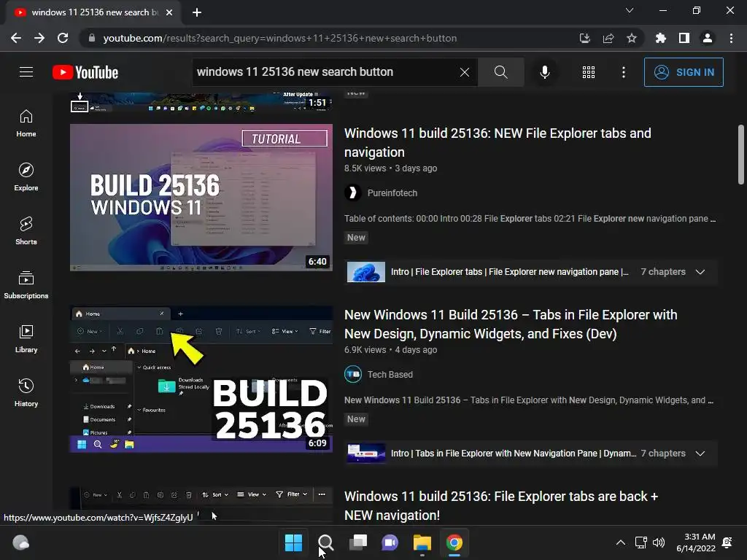Open Windows taskbar Search
747x560 pixels.
tap(325, 542)
